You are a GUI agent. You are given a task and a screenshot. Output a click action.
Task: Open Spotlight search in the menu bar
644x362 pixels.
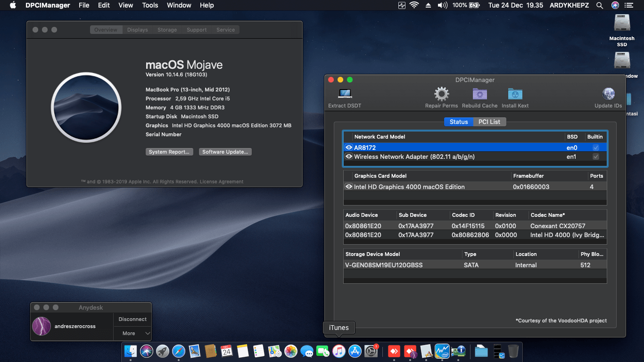[599, 5]
